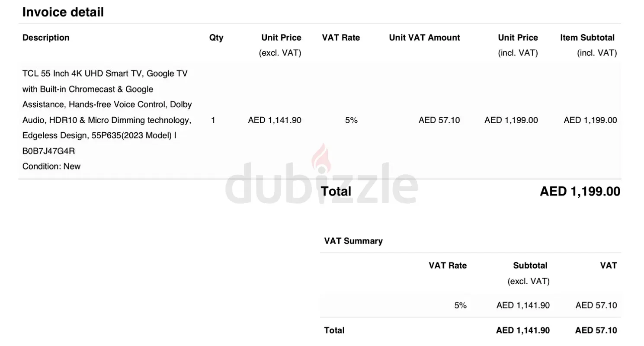The width and height of the screenshot is (644, 346).
Task: Select the Description column header
Action: point(46,38)
